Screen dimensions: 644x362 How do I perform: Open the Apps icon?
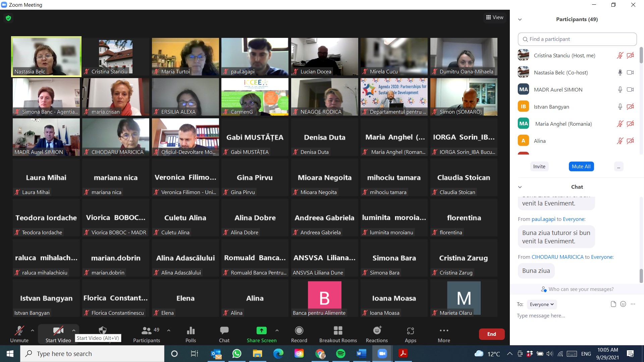click(410, 334)
